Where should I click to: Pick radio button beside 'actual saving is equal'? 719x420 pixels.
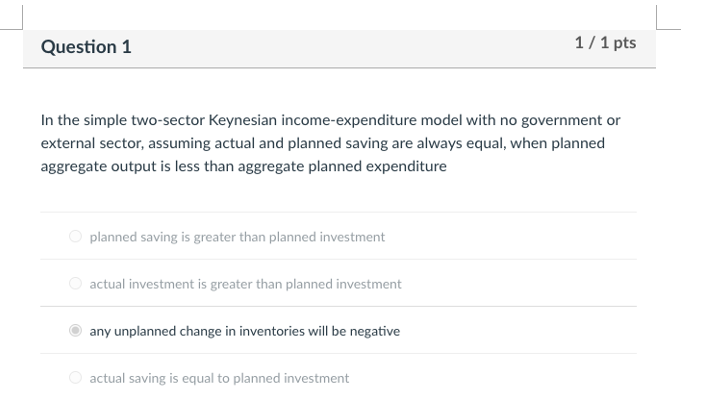(x=75, y=378)
